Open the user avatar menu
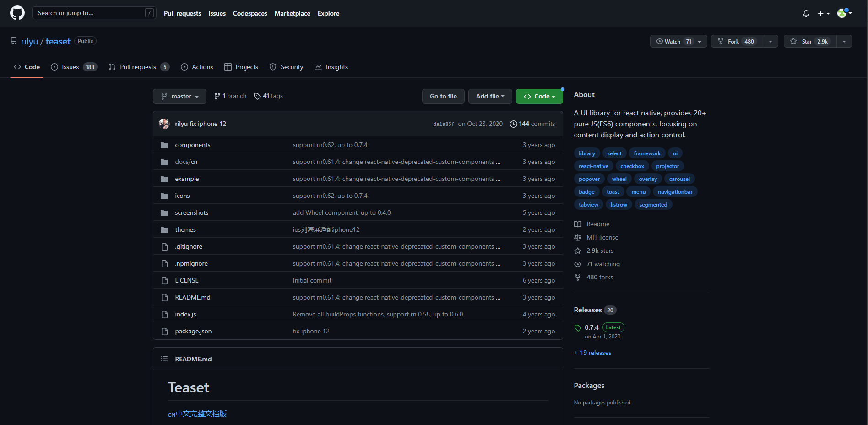The image size is (868, 425). (x=844, y=13)
